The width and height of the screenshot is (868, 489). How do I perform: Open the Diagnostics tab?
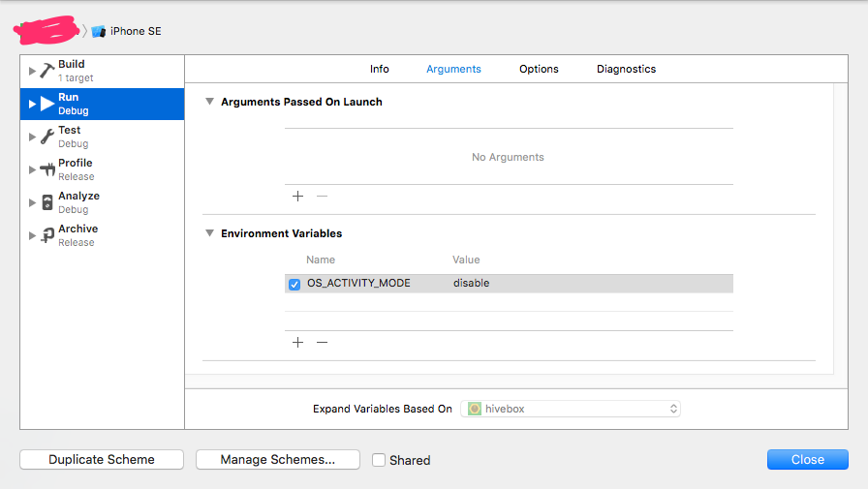626,69
